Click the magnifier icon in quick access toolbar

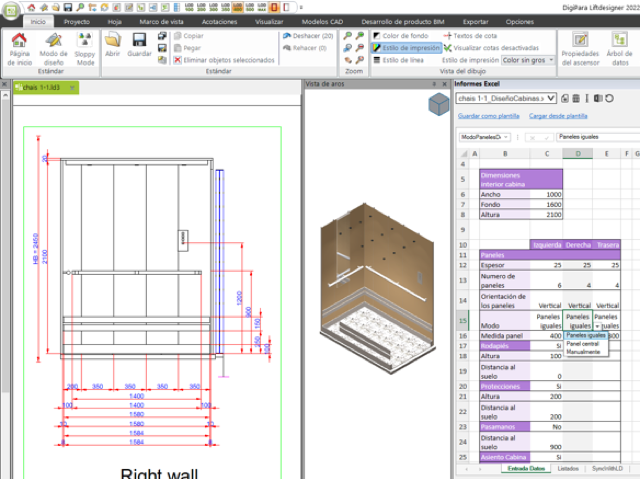[80, 7]
